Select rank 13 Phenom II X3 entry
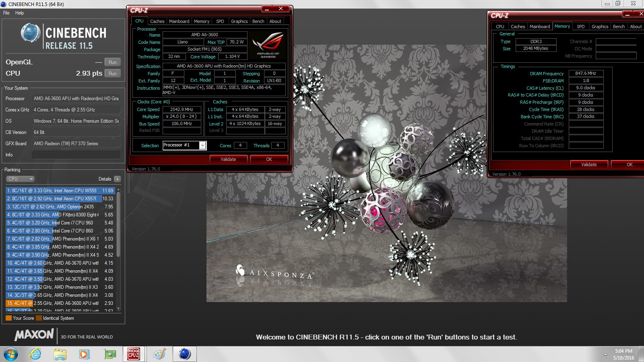644x362 pixels. tap(60, 287)
